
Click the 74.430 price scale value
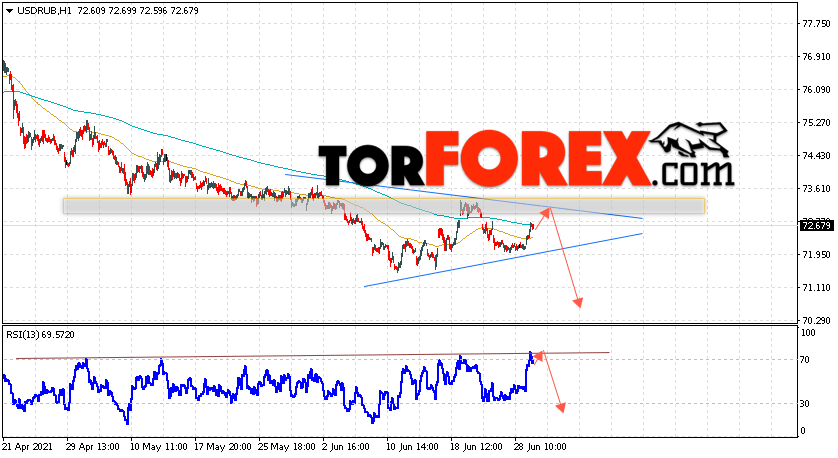pyautogui.click(x=816, y=156)
